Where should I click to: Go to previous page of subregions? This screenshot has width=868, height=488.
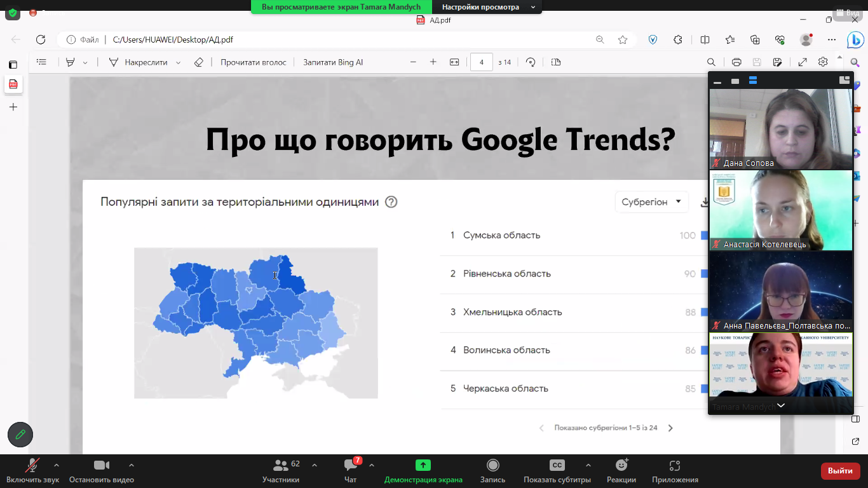pos(541,428)
